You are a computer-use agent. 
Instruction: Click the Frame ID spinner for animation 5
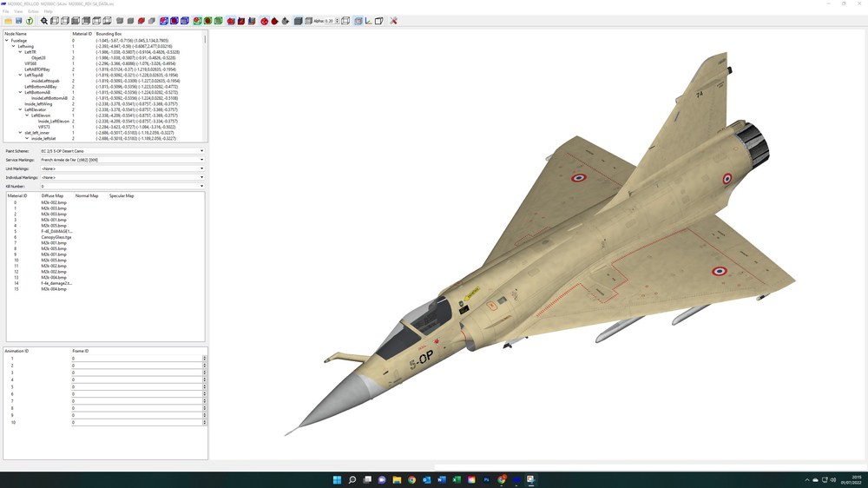click(x=204, y=387)
